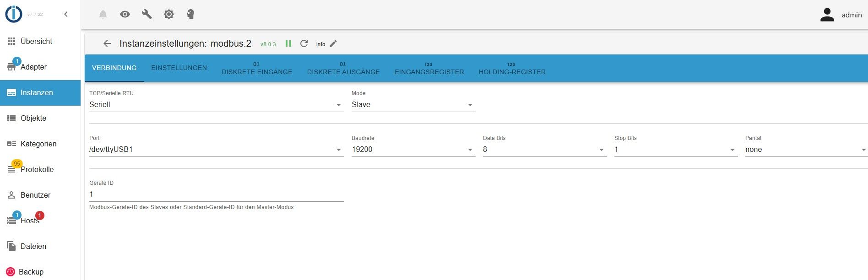The width and height of the screenshot is (868, 280).
Task: Toggle expert mode head icon
Action: [x=191, y=14]
